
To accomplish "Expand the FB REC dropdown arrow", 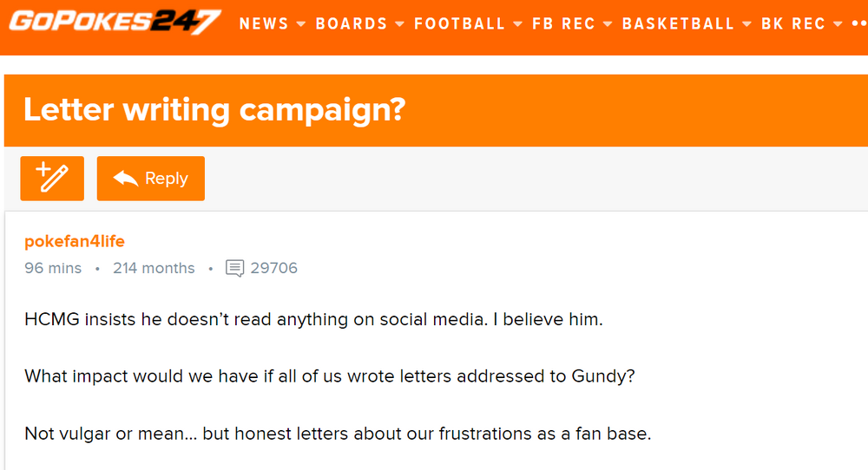I will pyautogui.click(x=608, y=24).
